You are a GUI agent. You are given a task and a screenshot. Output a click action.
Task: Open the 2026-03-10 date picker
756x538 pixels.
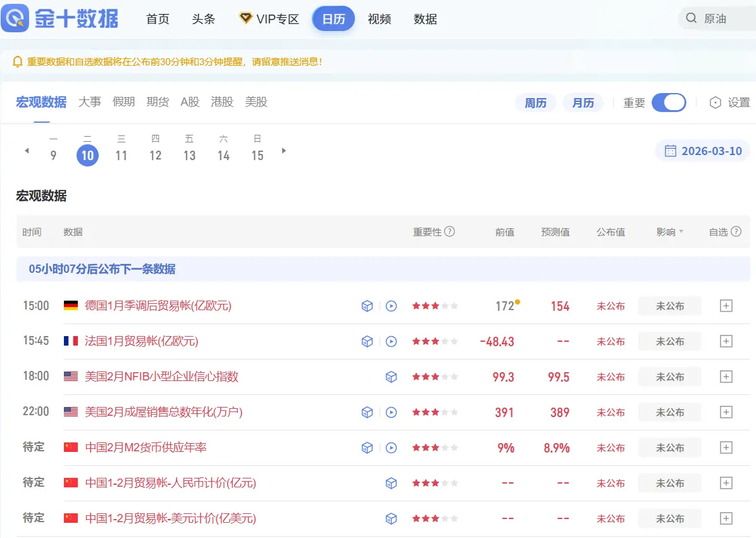[x=703, y=151]
